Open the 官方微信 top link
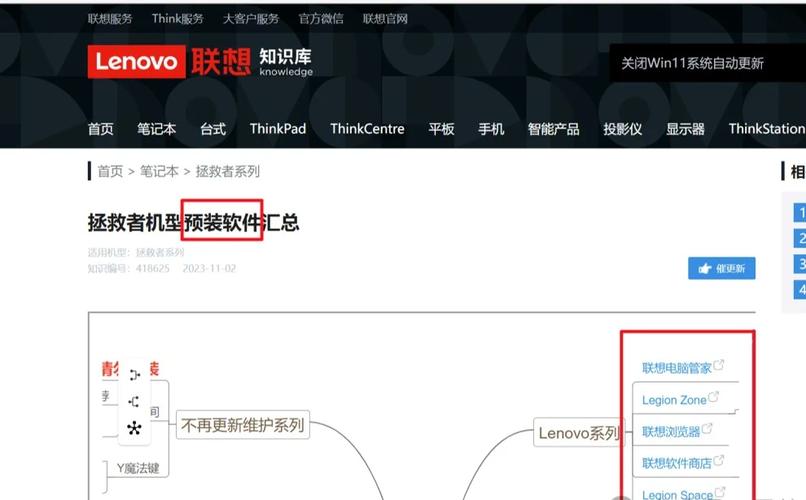Screen dimensions: 806x500 [321, 19]
